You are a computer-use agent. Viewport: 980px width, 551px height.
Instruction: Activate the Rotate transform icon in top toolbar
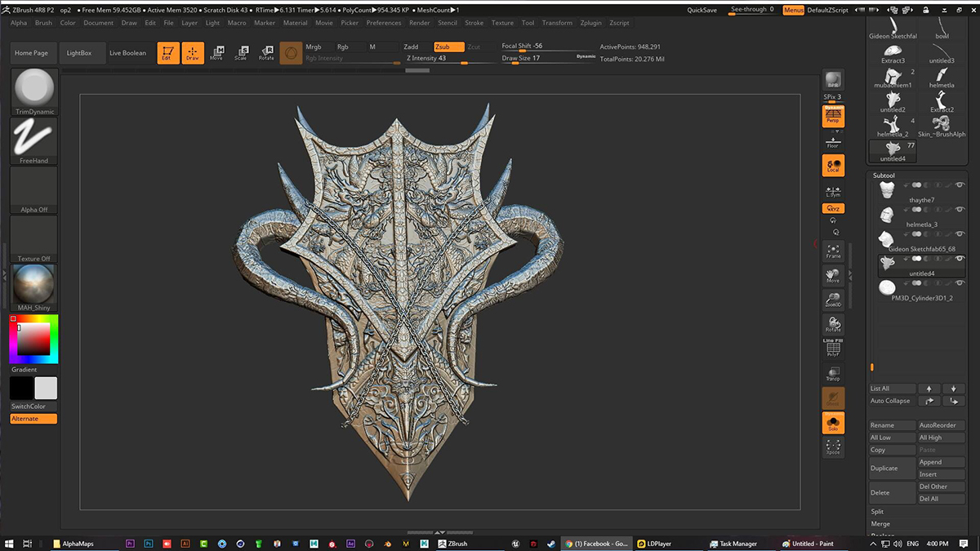[x=266, y=53]
